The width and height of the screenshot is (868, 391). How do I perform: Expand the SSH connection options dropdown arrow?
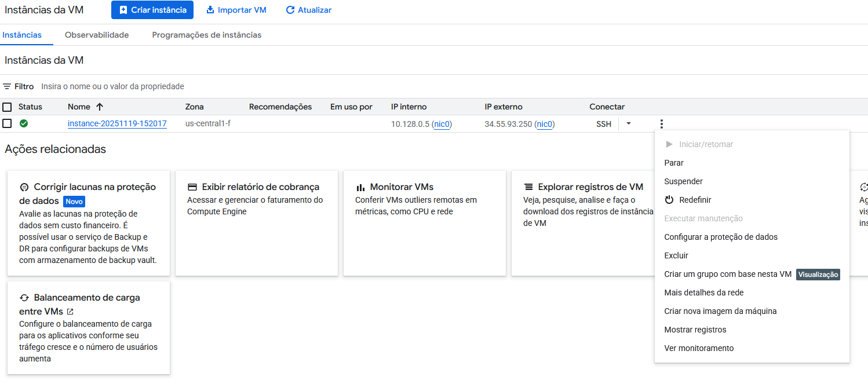629,123
